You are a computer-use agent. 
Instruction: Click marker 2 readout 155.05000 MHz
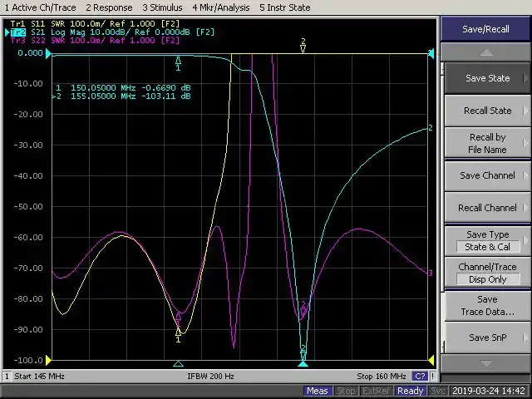(x=121, y=96)
